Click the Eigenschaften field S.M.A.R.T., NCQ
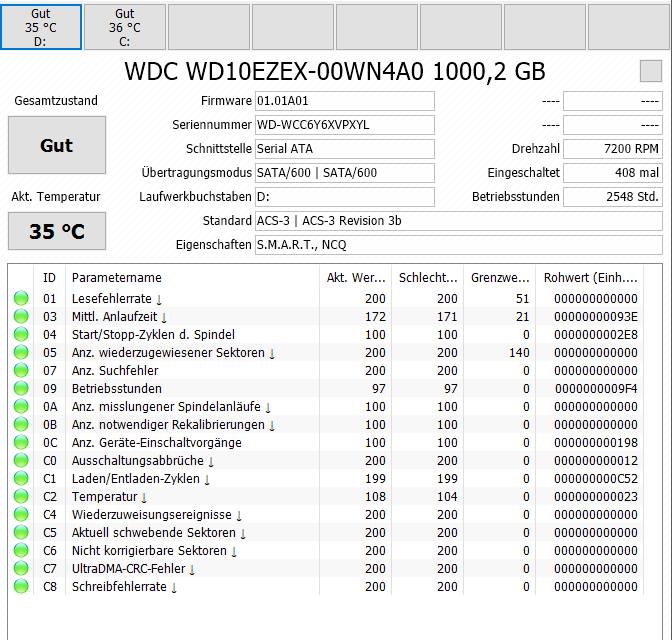Viewport: 672px width, 640px height. 459,245
